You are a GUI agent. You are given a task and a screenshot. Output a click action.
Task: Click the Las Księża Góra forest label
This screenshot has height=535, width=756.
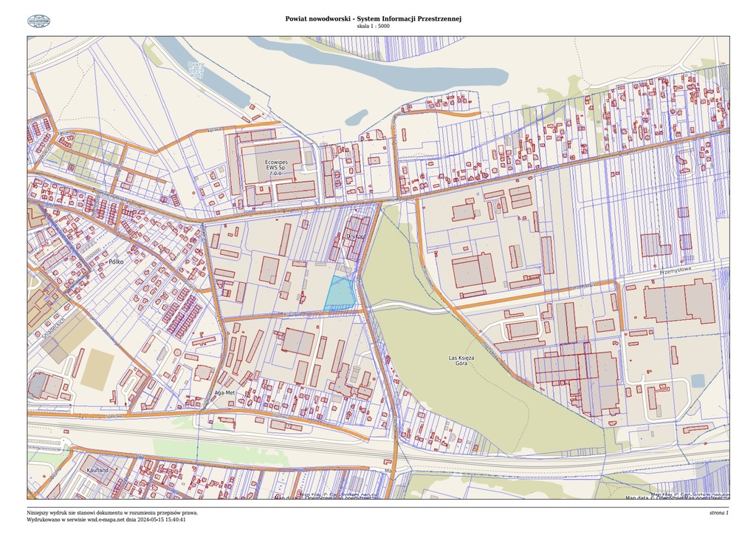[x=466, y=361]
